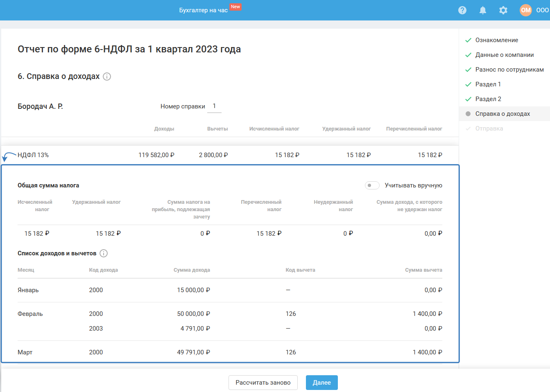Open settings gear icon
The height and width of the screenshot is (392, 550).
503,10
